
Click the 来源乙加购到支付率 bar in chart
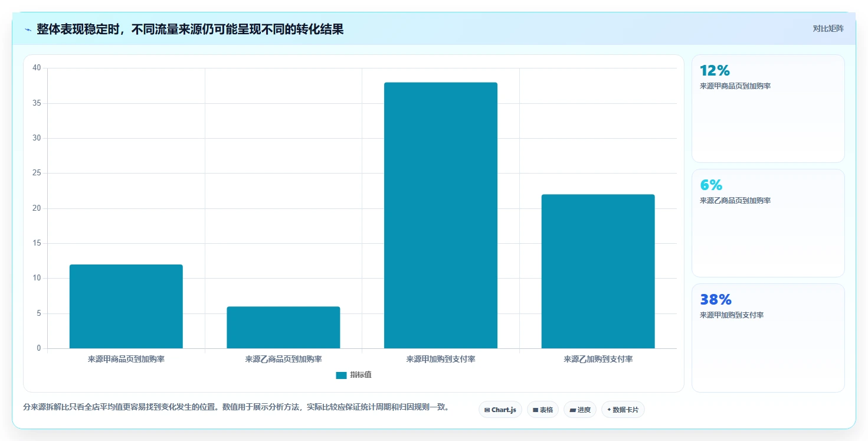click(598, 272)
